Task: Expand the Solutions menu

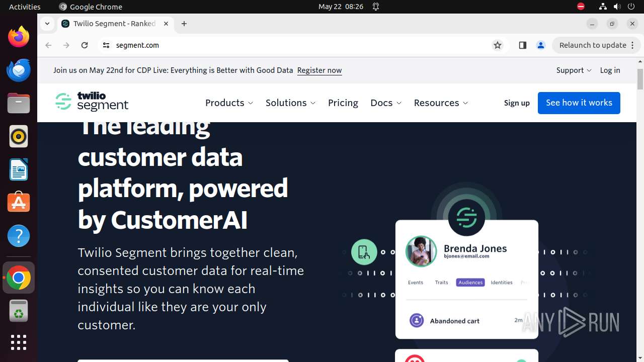Action: [291, 103]
